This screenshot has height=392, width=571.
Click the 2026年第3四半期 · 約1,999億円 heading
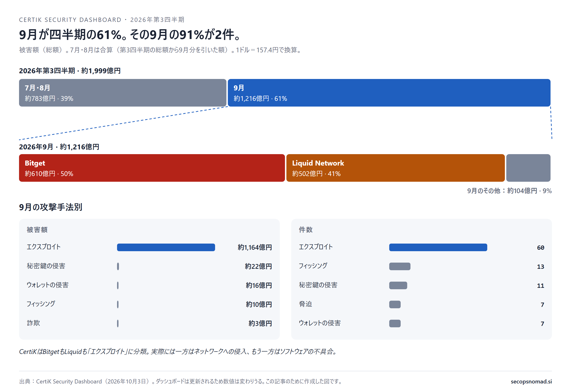(x=70, y=71)
